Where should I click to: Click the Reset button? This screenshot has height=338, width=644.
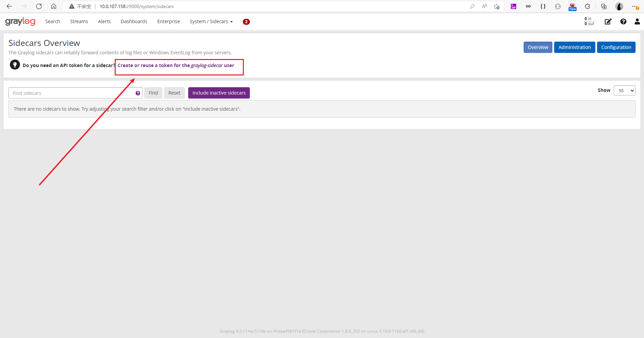point(174,93)
